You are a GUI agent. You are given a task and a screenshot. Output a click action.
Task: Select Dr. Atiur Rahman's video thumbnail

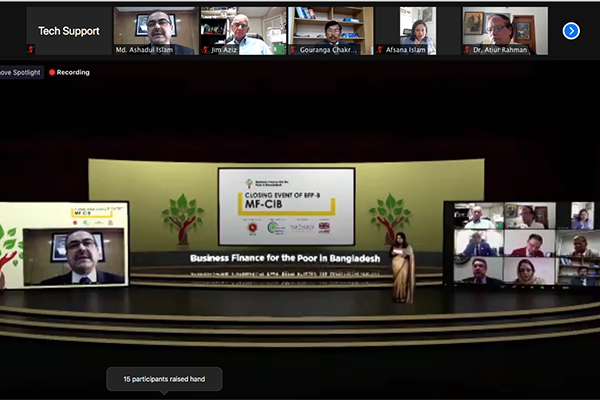[505, 31]
